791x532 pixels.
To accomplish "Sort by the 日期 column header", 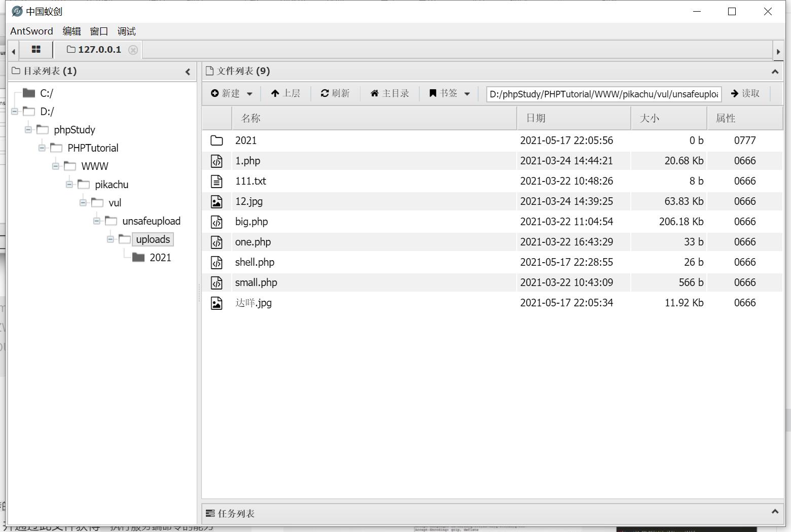I will click(573, 118).
